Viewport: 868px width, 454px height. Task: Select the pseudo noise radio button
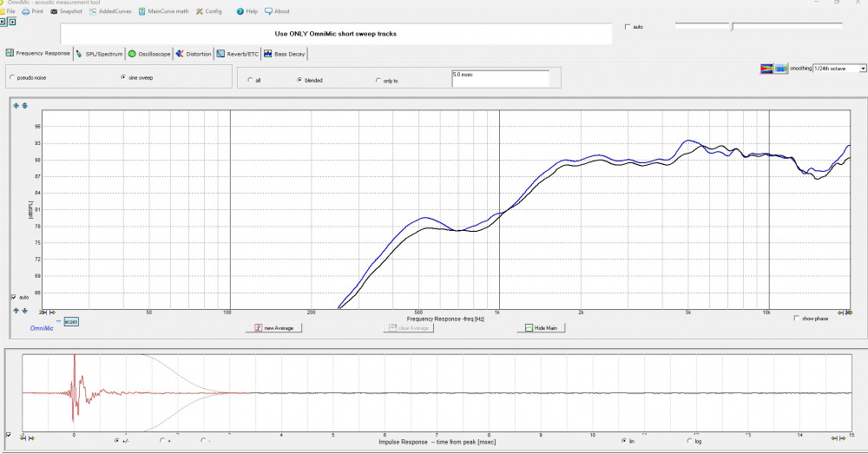pyautogui.click(x=11, y=77)
